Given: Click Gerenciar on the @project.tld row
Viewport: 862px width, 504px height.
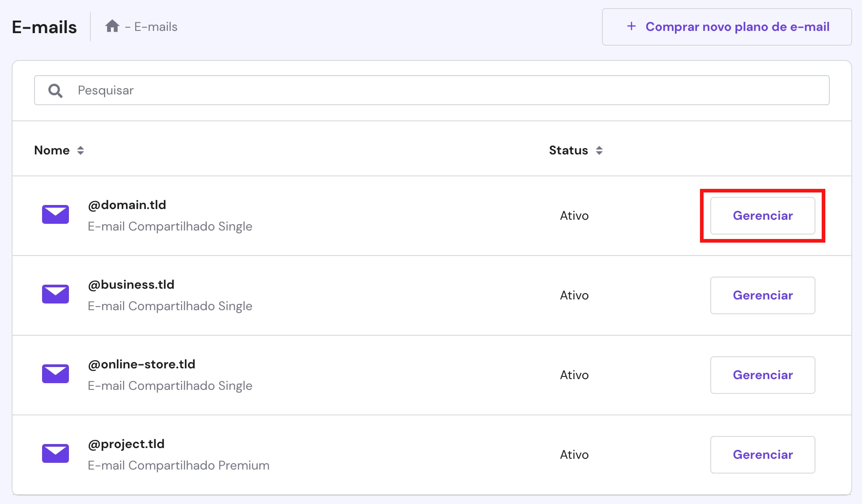Looking at the screenshot, I should pos(763,454).
